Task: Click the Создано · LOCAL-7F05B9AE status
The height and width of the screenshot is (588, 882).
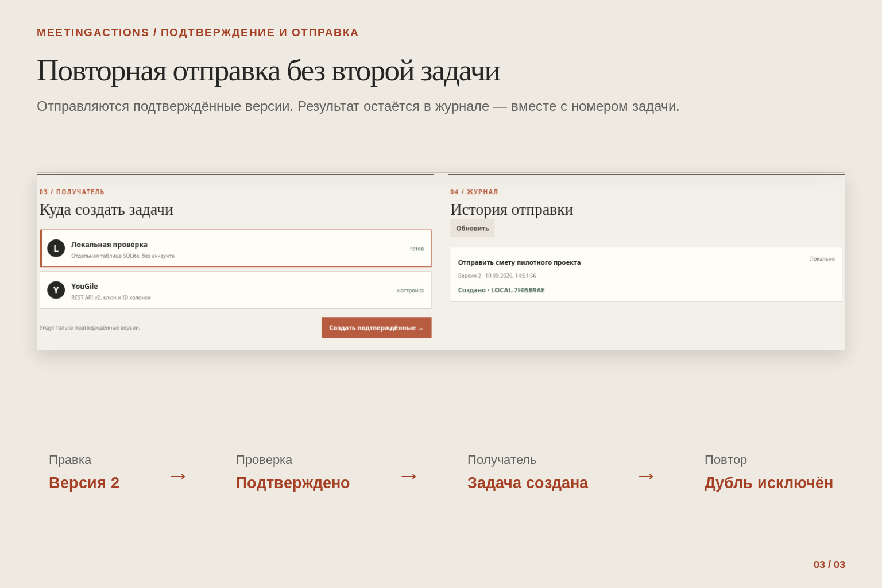Action: 501,291
